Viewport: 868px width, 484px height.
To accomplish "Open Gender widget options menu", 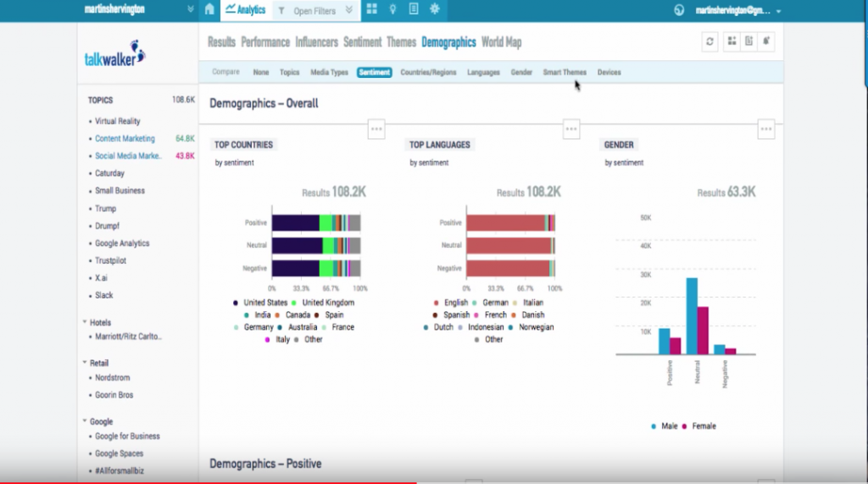I will point(766,129).
